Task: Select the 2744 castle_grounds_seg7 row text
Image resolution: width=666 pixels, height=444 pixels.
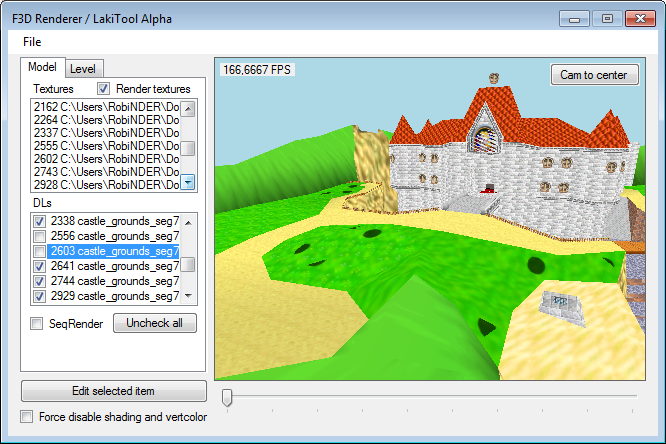Action: click(x=115, y=281)
